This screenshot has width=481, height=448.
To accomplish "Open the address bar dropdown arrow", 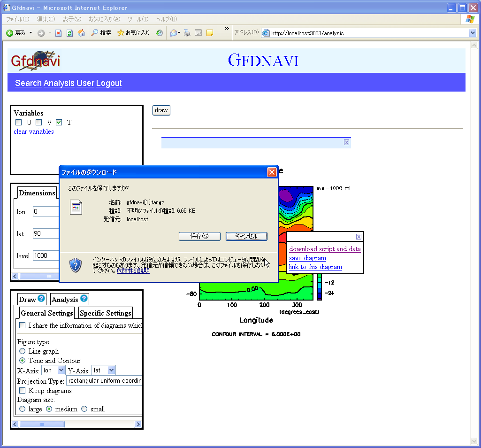I will tap(473, 33).
